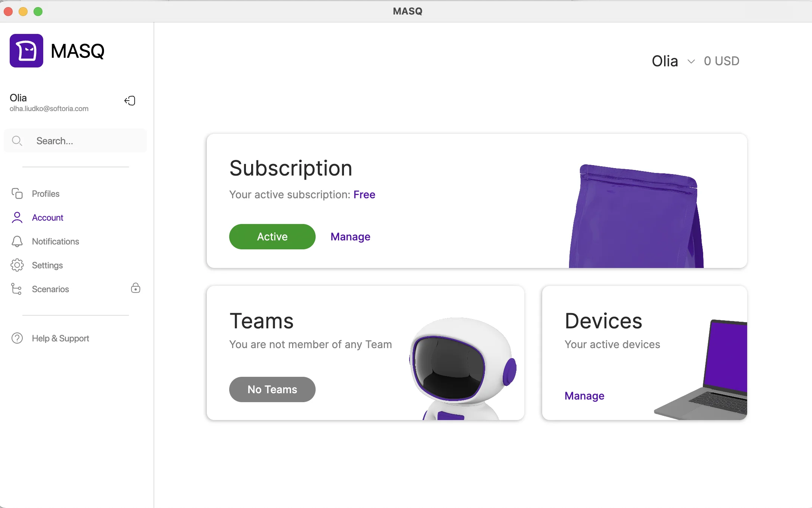Click the Teams card heading
The image size is (812, 508).
point(262,321)
